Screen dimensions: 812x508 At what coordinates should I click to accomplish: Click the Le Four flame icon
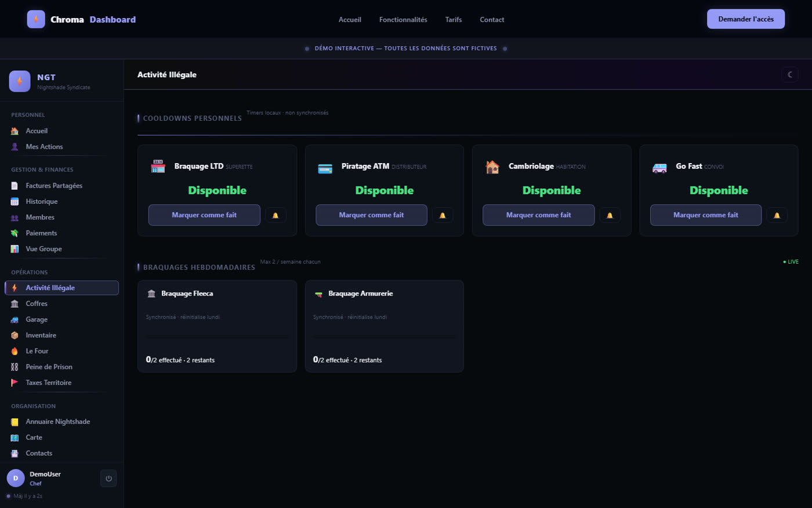coord(14,351)
